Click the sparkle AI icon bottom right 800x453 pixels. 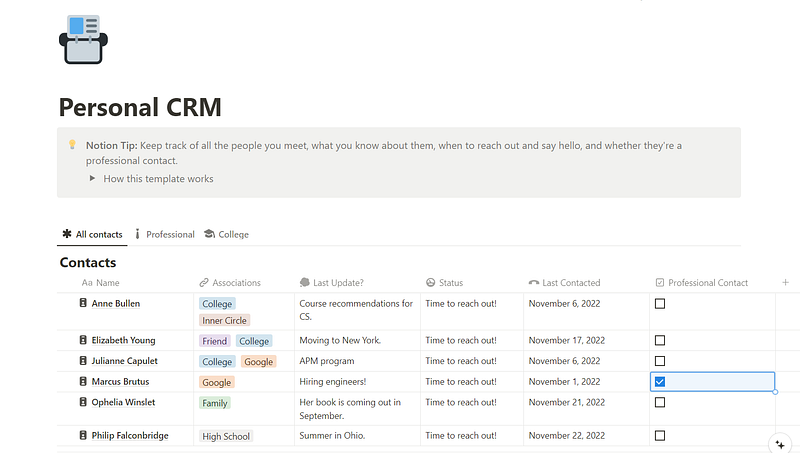pos(778,444)
